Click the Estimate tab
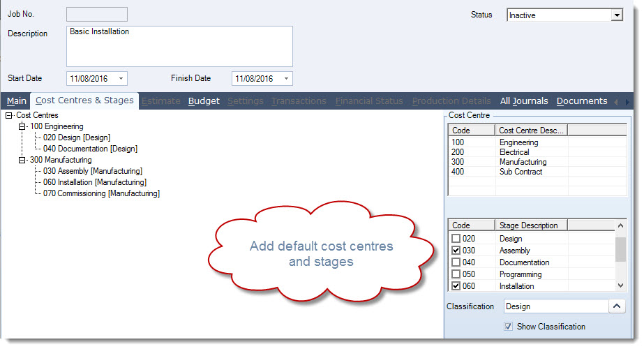Viewport: 644px width, 349px height. point(161,101)
